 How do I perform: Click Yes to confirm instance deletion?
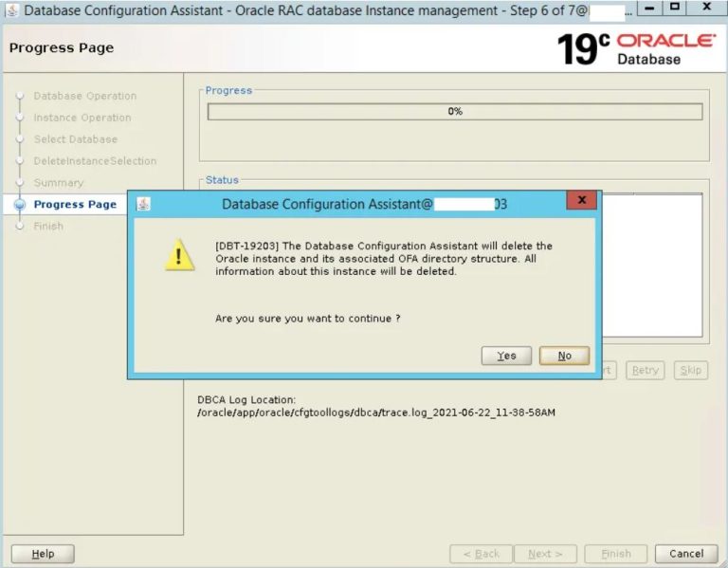click(x=506, y=356)
